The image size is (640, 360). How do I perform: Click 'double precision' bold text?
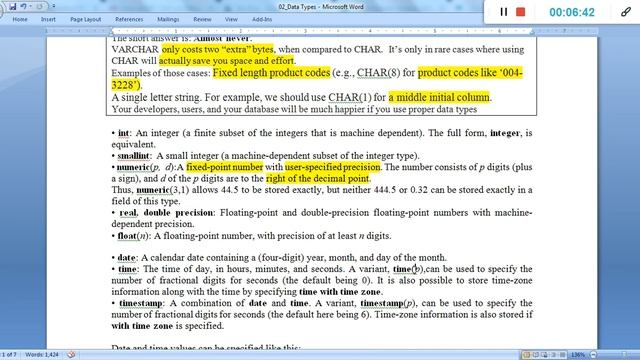[178, 213]
